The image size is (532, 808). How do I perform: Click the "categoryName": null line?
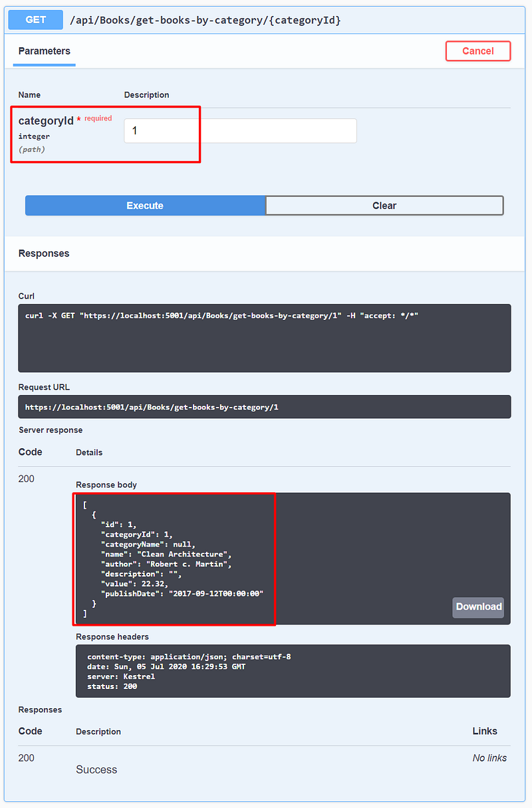pyautogui.click(x=148, y=544)
